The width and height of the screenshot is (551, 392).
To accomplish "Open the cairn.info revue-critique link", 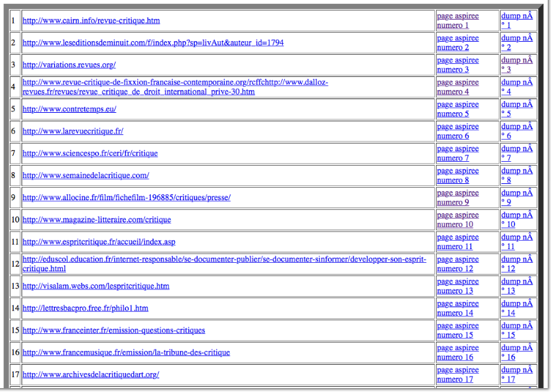I will coord(91,21).
